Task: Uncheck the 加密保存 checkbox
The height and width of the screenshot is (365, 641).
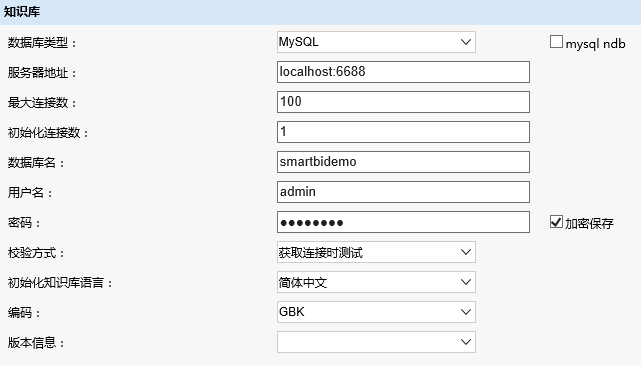Action: [556, 222]
